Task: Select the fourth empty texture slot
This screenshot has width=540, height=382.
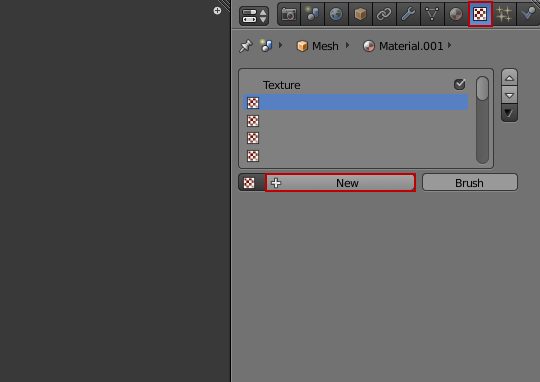Action: coord(355,156)
